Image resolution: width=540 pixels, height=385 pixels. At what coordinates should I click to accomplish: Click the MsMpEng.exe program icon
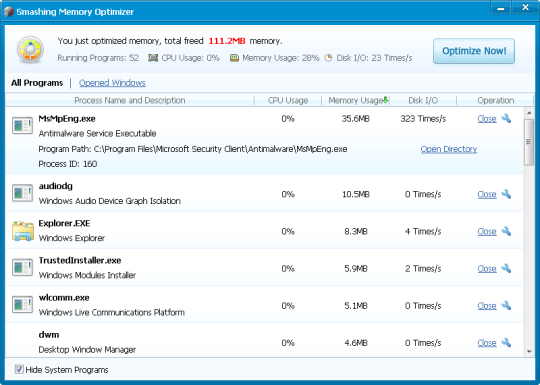[x=22, y=125]
